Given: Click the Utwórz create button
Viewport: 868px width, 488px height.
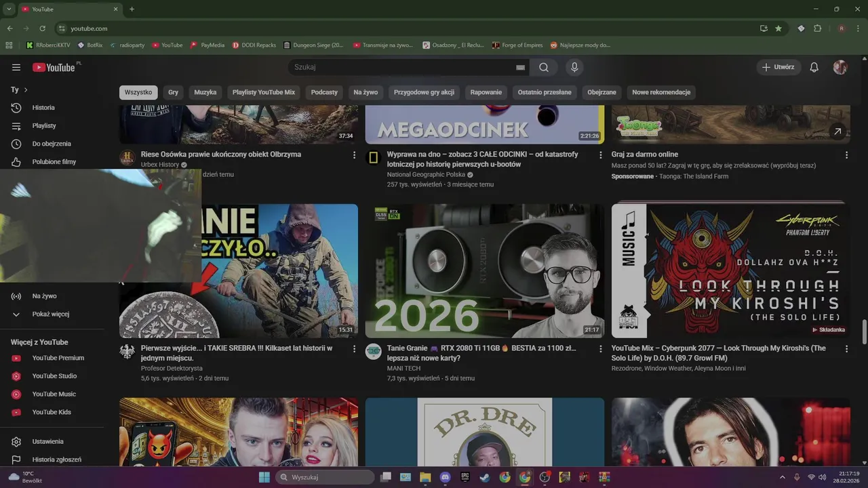Looking at the screenshot, I should tap(778, 67).
